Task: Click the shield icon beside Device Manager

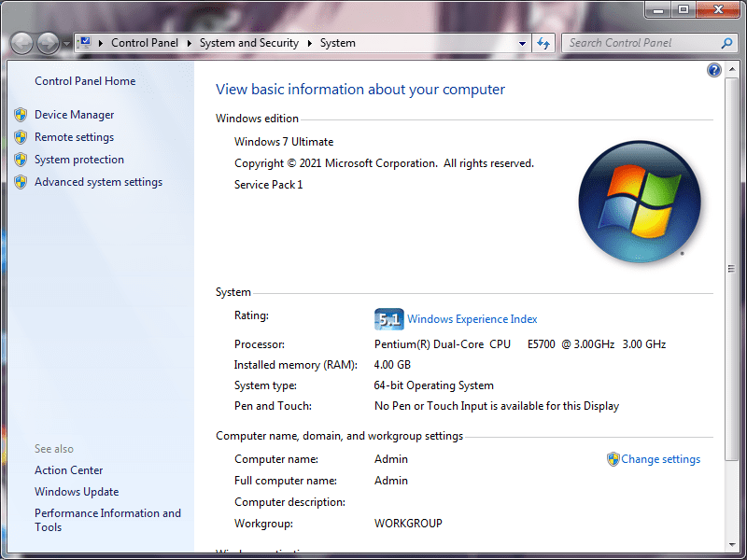Action: (x=21, y=115)
